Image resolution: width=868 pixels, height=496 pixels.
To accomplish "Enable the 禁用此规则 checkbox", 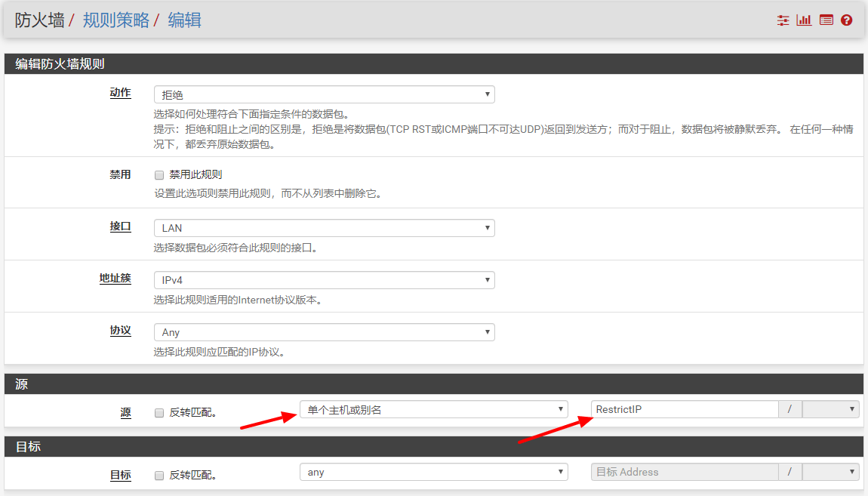I will [159, 175].
